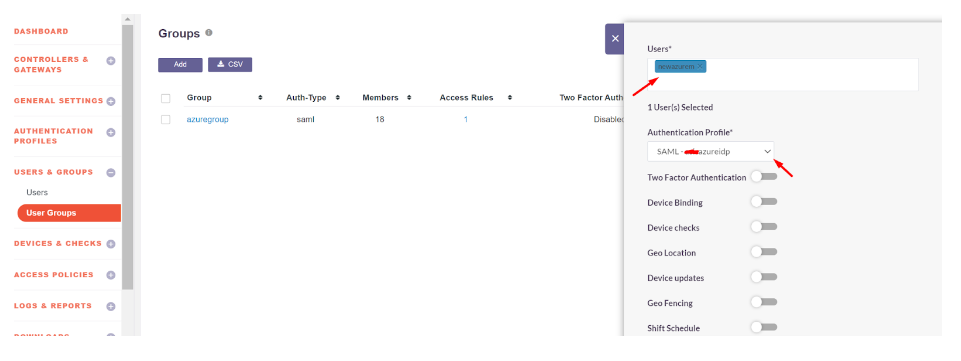
Task: Open Devices & Checks section
Action: [58, 243]
